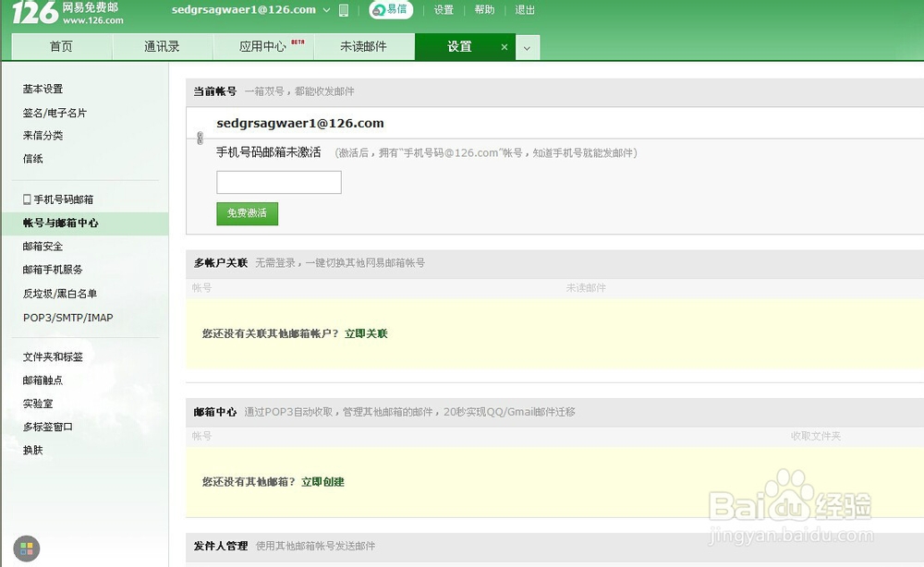
Task: Click the phone number input field
Action: point(278,182)
